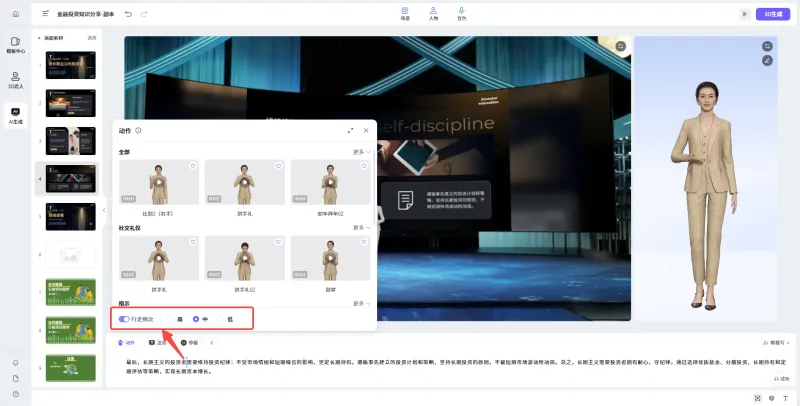Play the third 社交礼仪 action preview
The height and width of the screenshot is (406, 800).
[331, 258]
